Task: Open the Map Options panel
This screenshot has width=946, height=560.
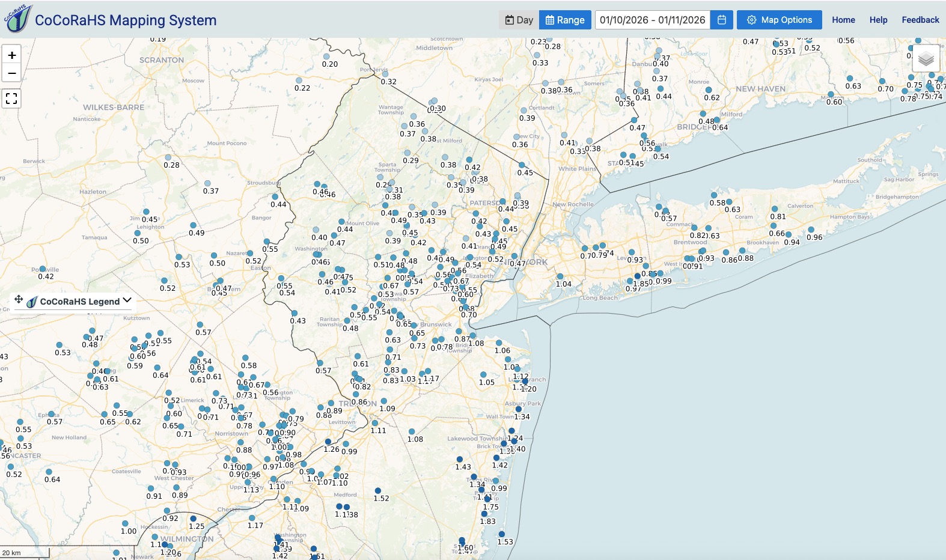Action: click(x=780, y=20)
